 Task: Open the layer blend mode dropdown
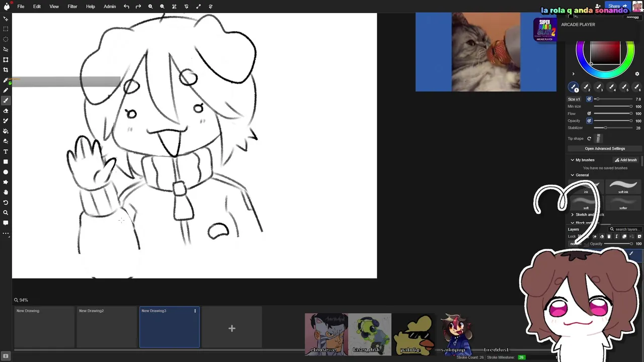click(578, 244)
